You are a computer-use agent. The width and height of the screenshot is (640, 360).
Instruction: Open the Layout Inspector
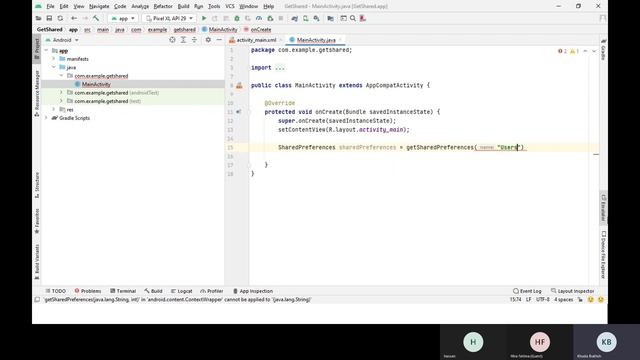click(x=572, y=291)
